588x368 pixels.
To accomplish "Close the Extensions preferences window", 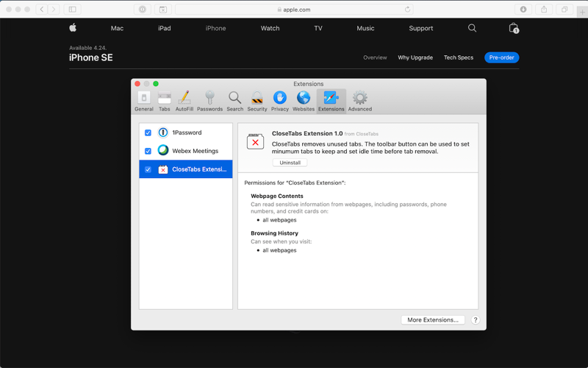I will point(137,84).
